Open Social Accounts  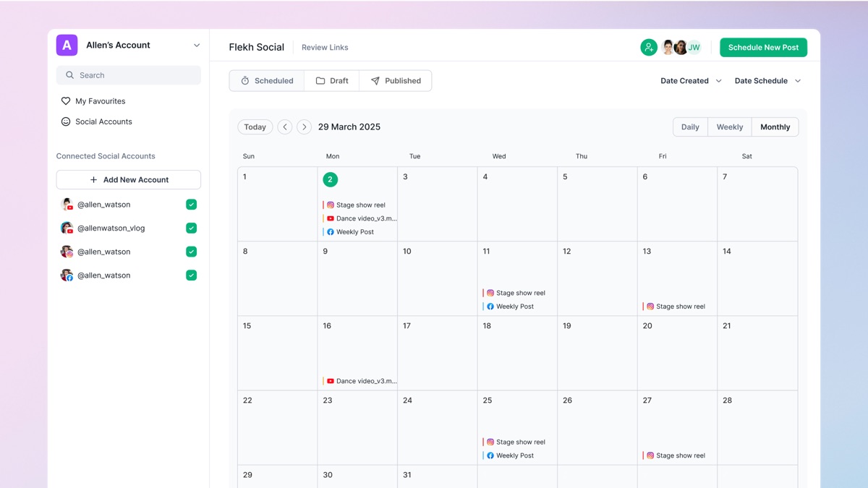[x=96, y=121]
